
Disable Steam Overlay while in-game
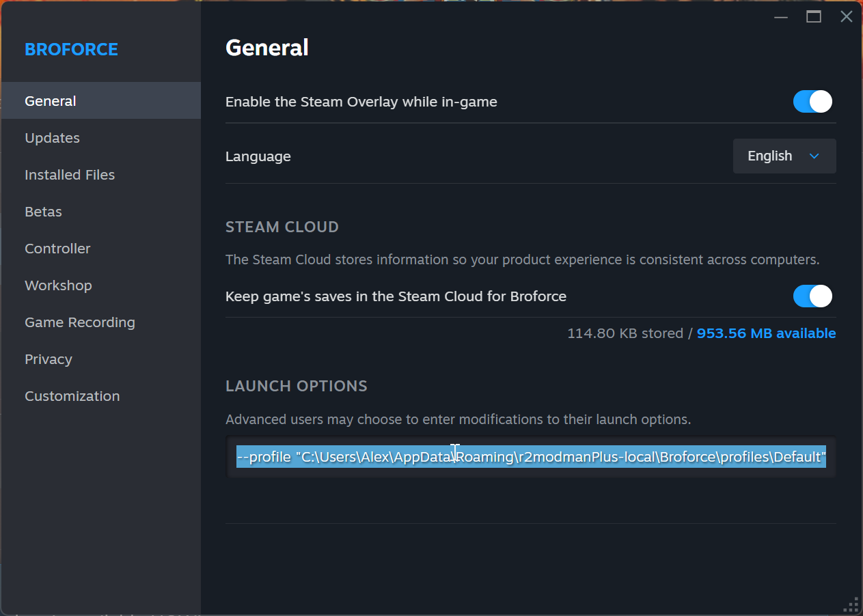(x=812, y=102)
